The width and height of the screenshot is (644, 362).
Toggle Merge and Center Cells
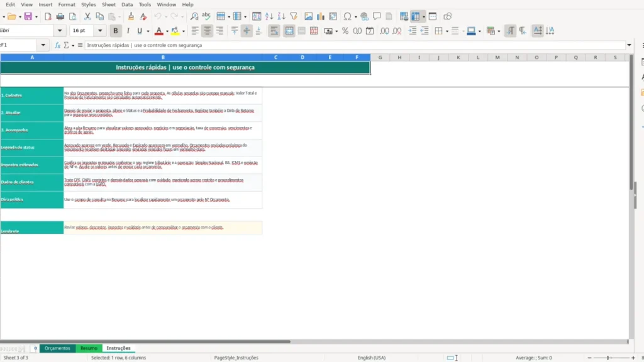(x=289, y=31)
